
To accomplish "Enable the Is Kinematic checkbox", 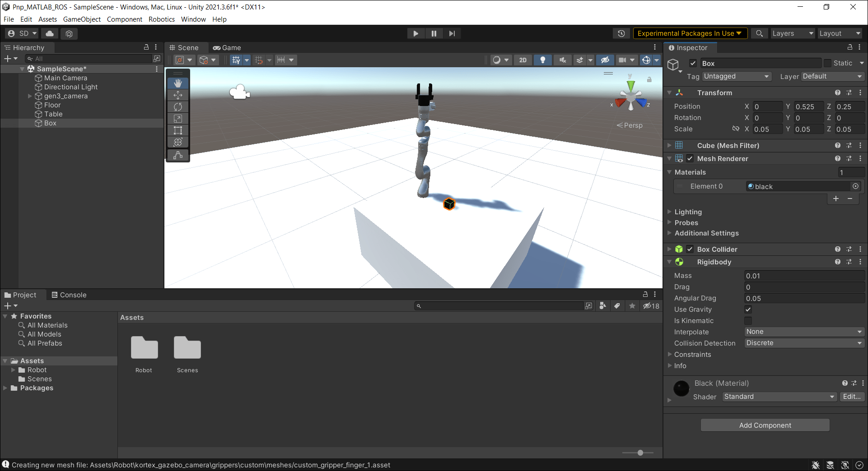I will point(748,320).
